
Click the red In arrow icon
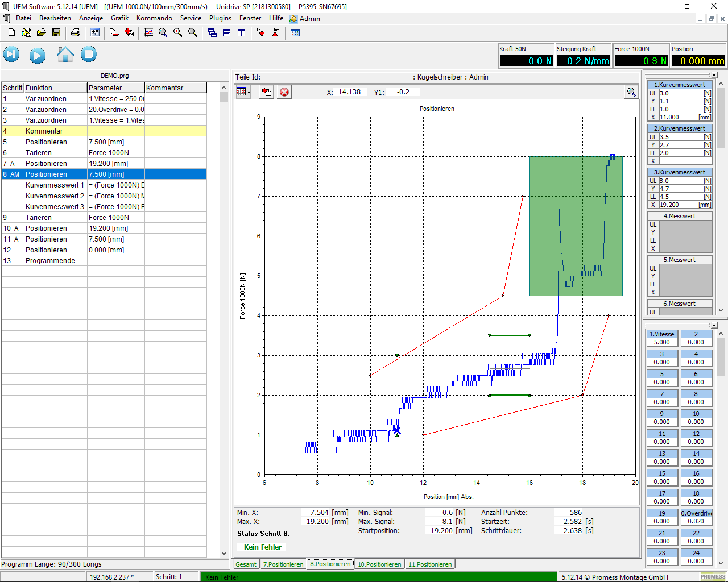[260, 33]
